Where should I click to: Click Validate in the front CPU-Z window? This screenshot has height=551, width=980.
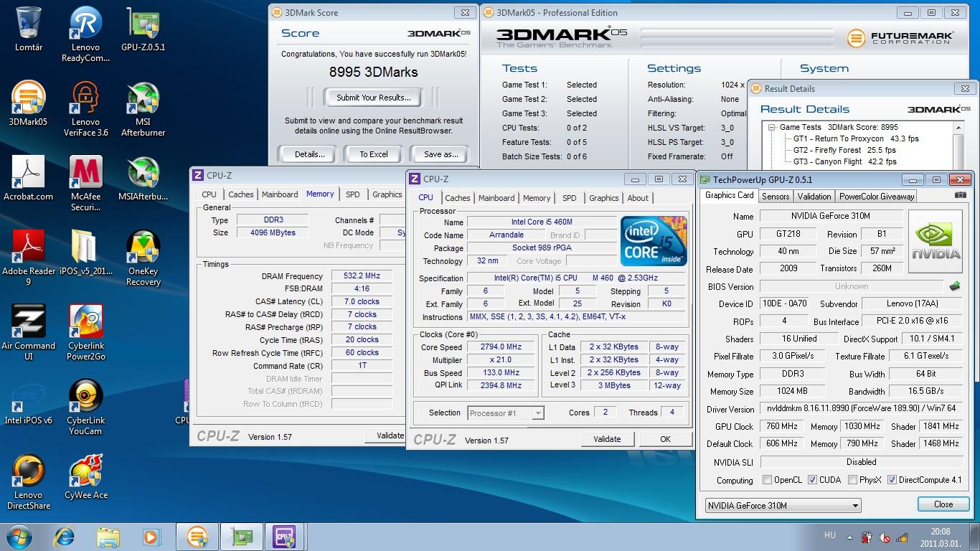coord(607,439)
